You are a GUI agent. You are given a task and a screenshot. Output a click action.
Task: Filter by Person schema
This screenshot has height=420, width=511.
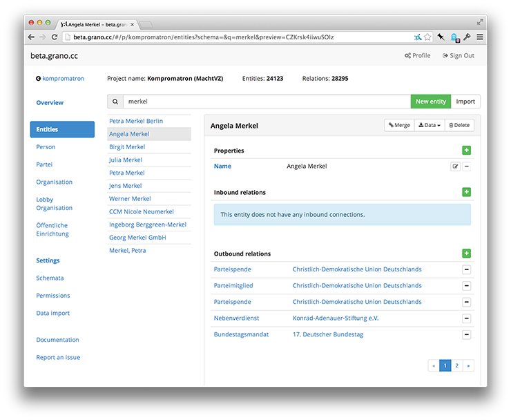pos(46,147)
